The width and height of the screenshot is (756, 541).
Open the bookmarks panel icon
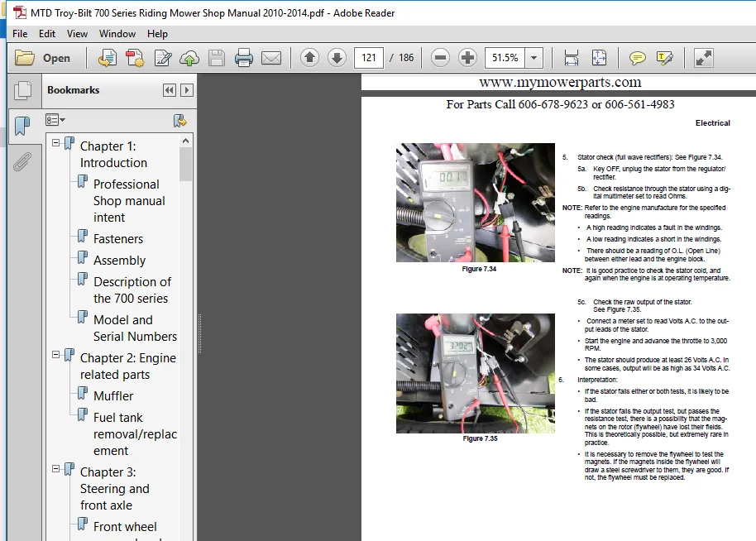(x=22, y=127)
